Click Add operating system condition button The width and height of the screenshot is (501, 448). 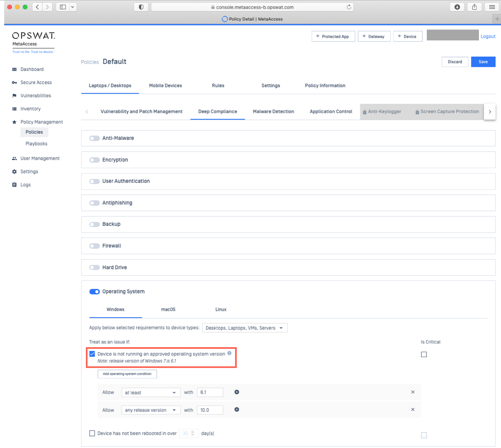(x=127, y=374)
